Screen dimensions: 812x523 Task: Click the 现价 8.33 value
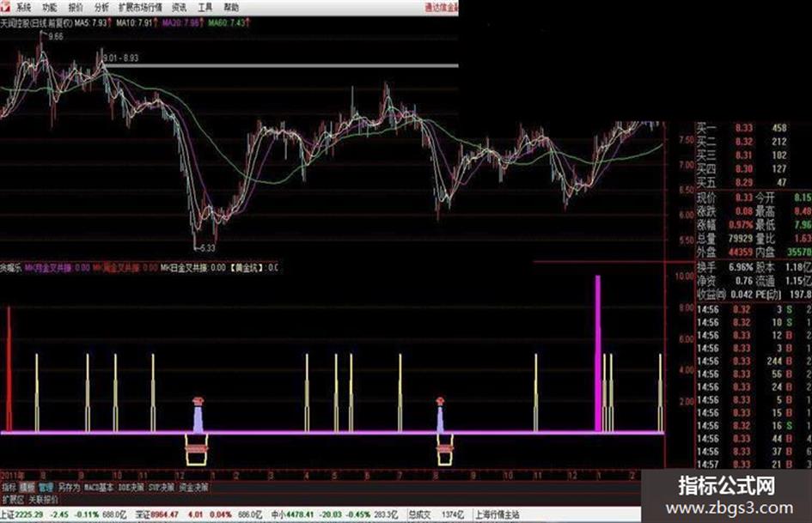tap(743, 198)
